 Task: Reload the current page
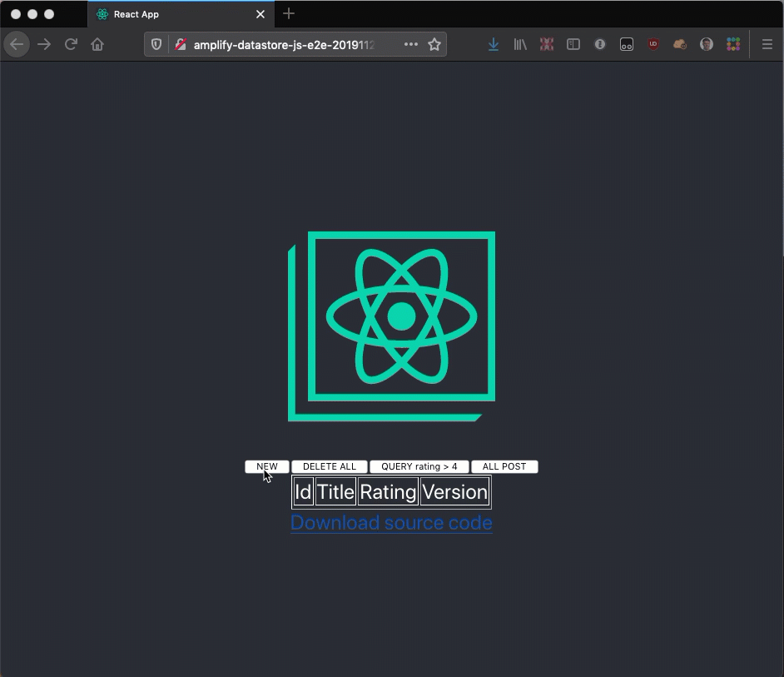pyautogui.click(x=71, y=44)
